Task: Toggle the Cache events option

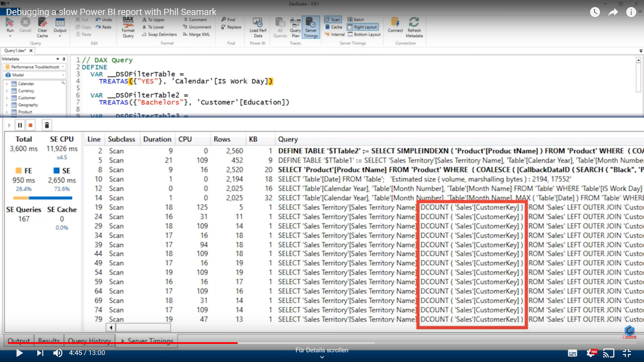Action: pos(334,27)
